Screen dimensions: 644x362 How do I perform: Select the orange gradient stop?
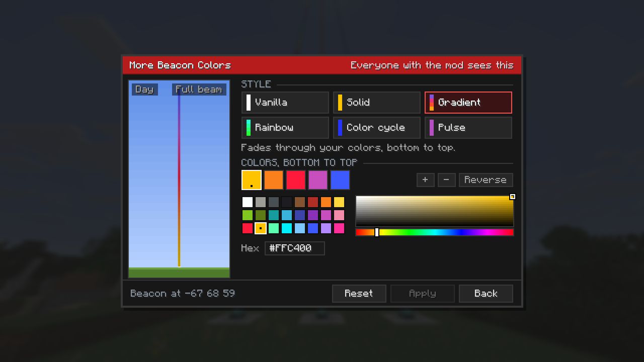click(274, 180)
